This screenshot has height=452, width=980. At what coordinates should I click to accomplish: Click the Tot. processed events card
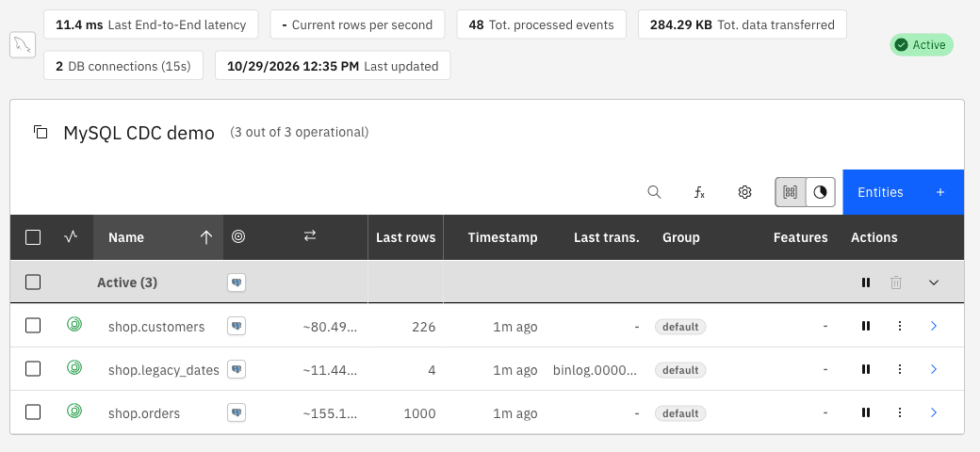tap(541, 25)
